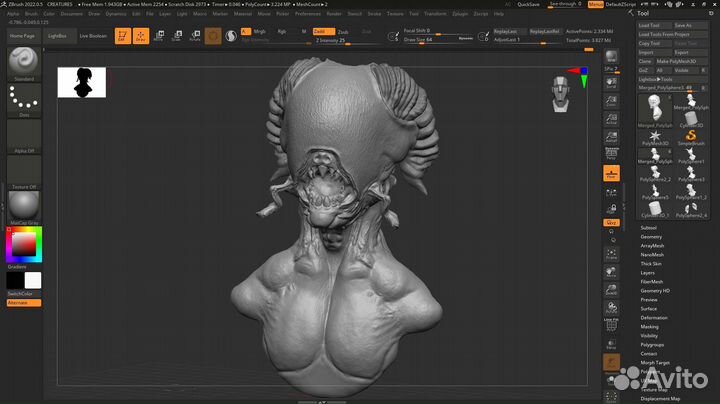Screen dimensions: 720x404
Task: Open the Brush menu
Action: 31,14
